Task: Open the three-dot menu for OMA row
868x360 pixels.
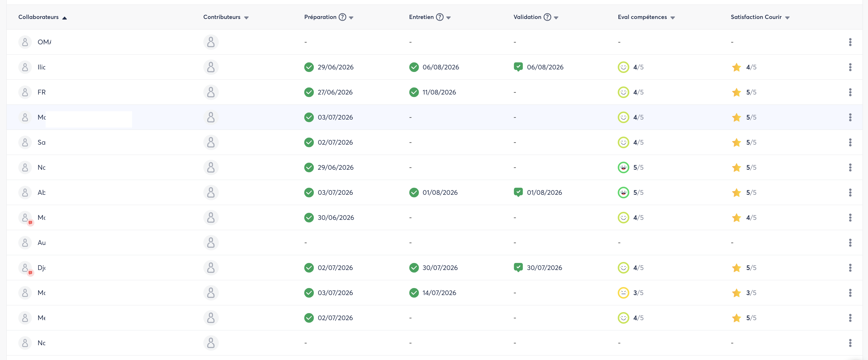Action: 850,42
